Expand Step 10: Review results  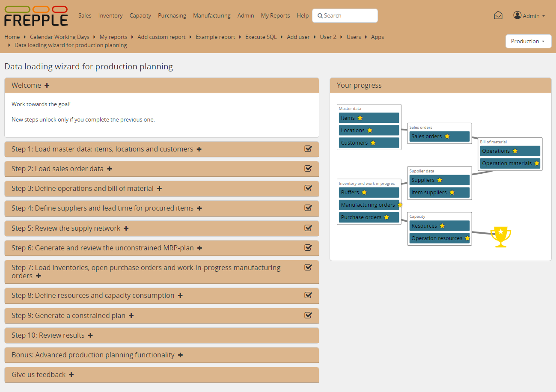(x=90, y=336)
